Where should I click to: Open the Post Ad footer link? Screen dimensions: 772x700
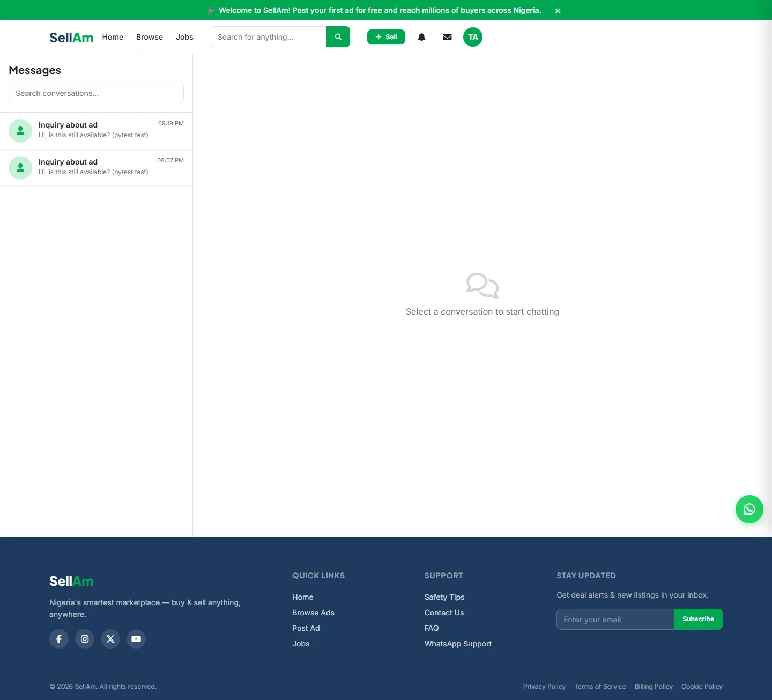tap(306, 628)
